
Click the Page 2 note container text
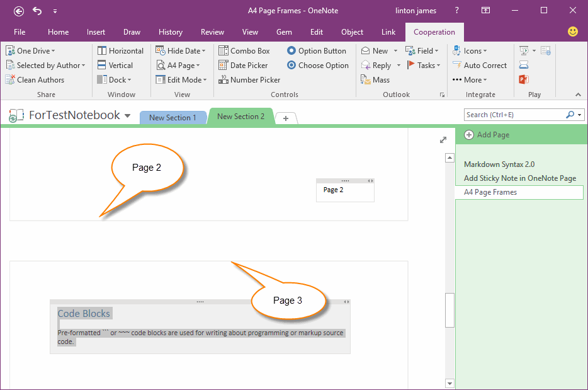coord(334,190)
